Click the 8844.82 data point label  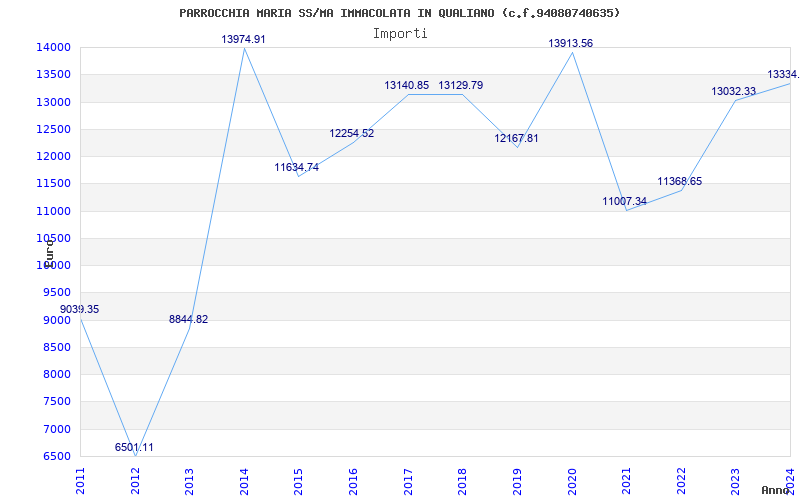pyautogui.click(x=189, y=319)
